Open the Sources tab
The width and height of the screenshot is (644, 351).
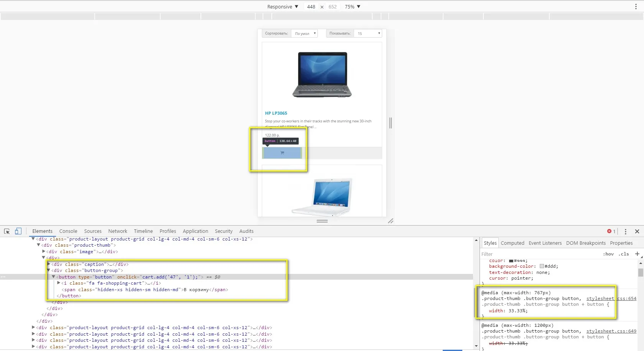93,231
